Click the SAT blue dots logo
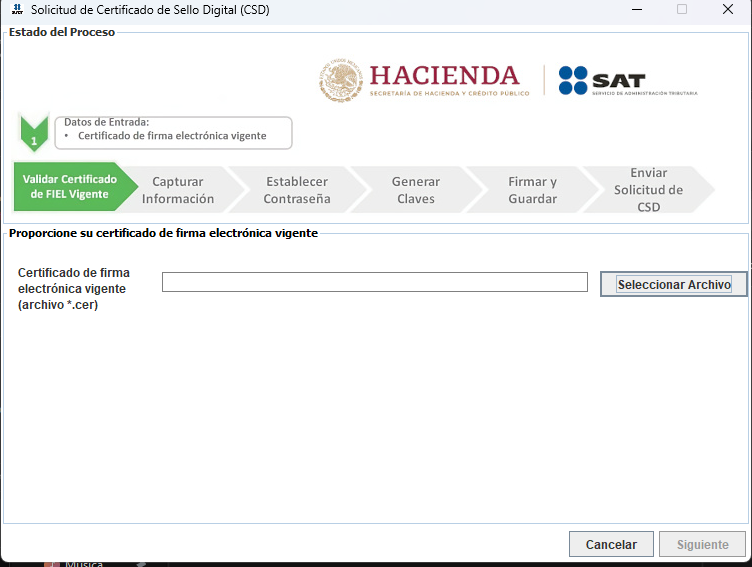752x567 pixels. click(573, 80)
